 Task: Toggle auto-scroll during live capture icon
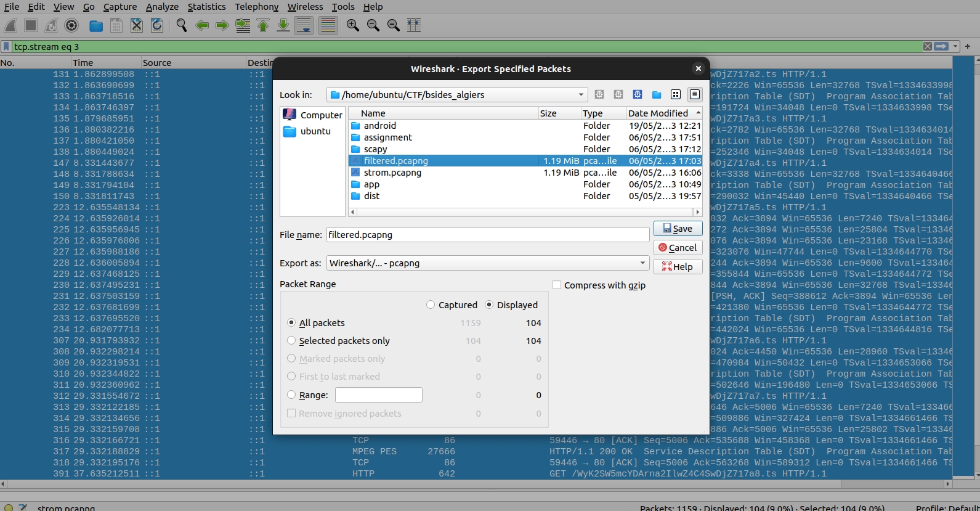point(304,25)
